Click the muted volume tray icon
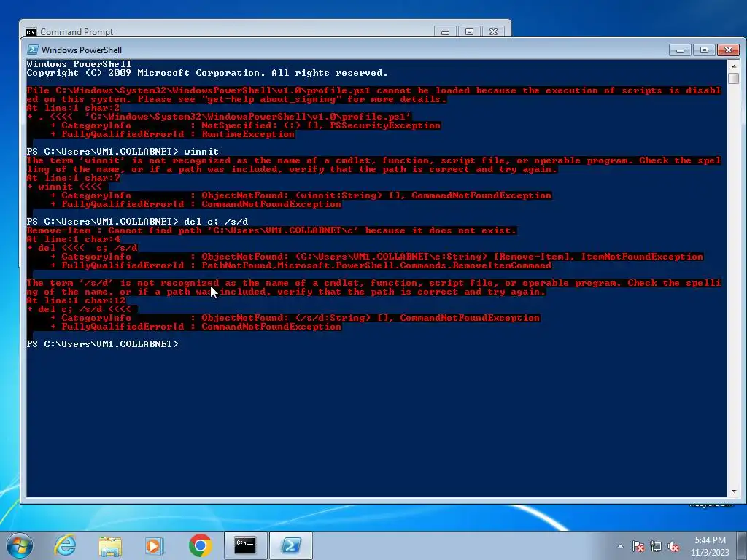 tap(673, 546)
